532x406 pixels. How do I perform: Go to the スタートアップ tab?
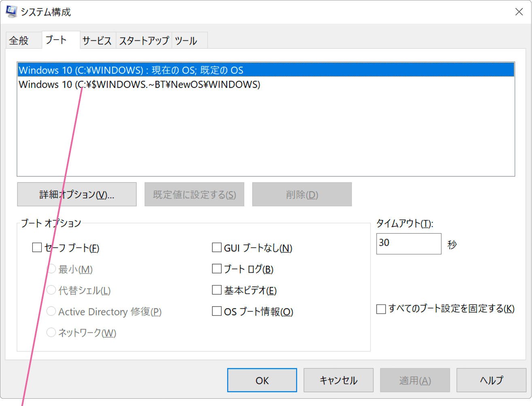click(144, 40)
